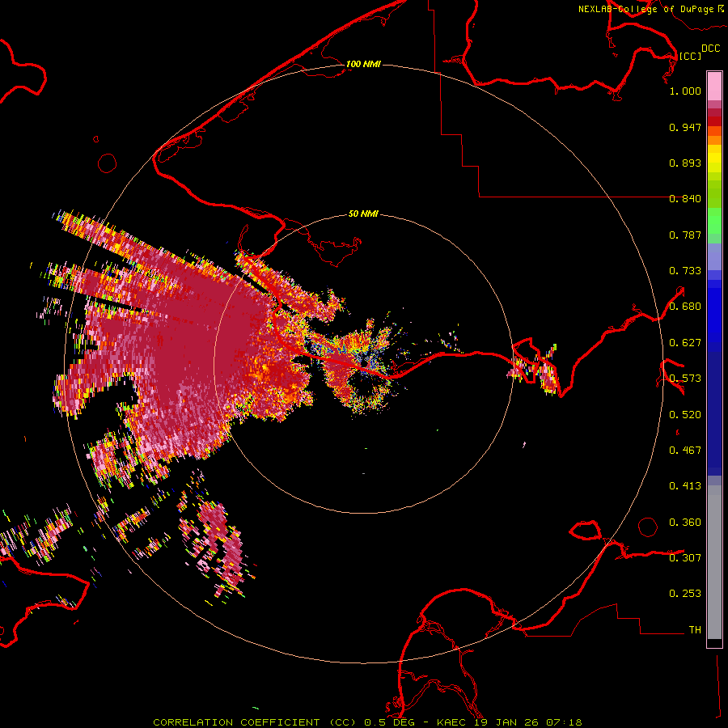The width and height of the screenshot is (728, 728).
Task: Click the TH threshold label on the scale
Action: 695,629
